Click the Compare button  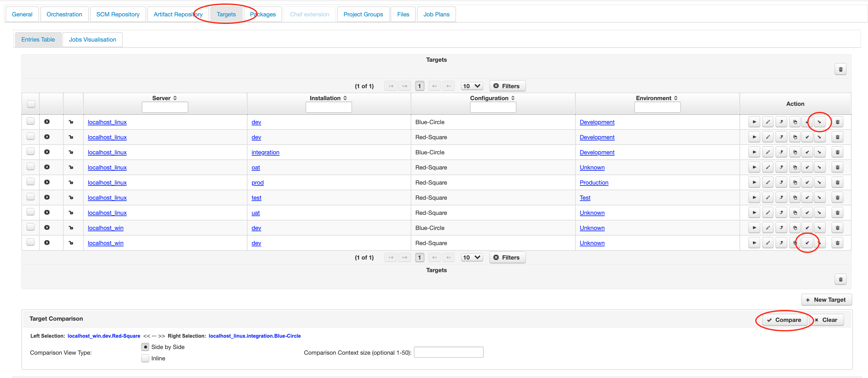click(x=784, y=320)
